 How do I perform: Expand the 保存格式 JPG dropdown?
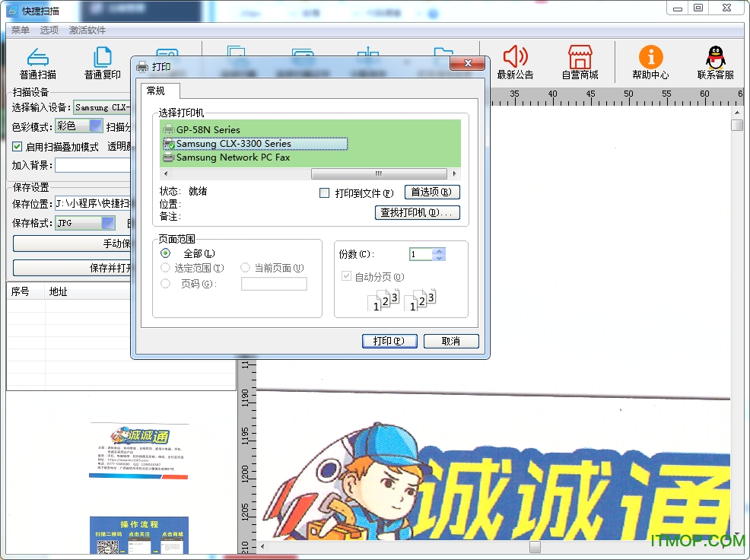click(x=107, y=223)
